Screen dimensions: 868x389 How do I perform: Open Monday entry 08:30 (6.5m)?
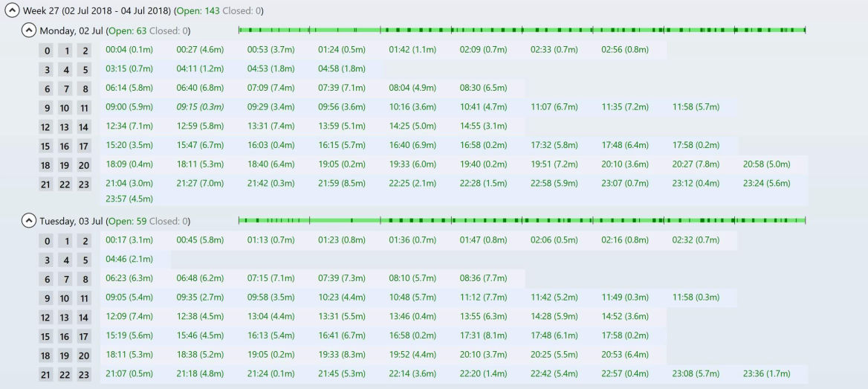tap(483, 88)
